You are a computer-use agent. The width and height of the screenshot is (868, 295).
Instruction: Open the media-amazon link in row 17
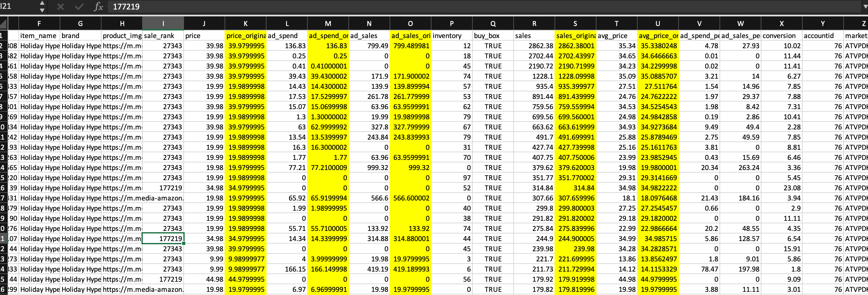[x=143, y=198]
